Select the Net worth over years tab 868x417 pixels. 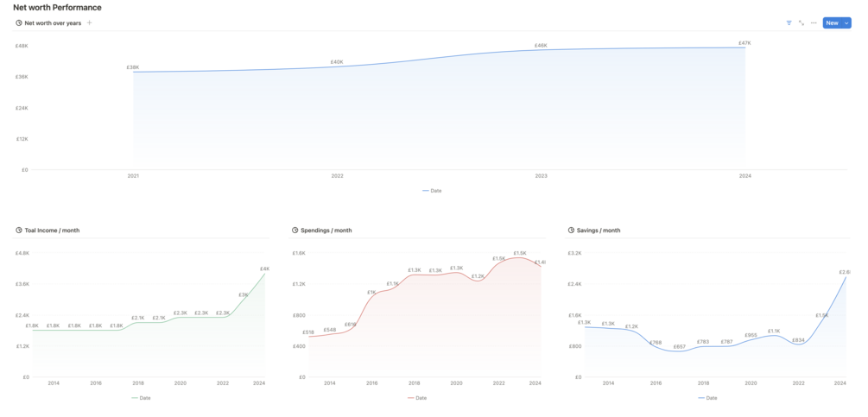(53, 23)
